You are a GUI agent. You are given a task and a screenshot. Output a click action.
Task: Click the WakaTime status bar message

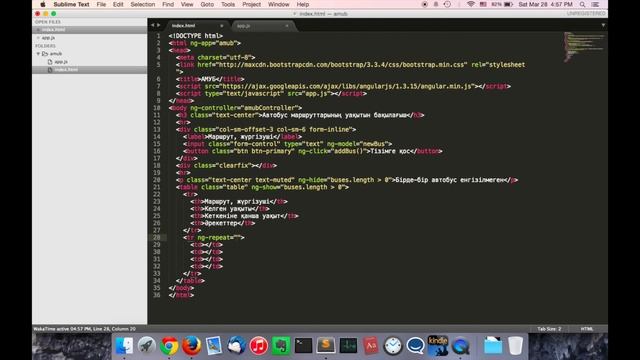click(84, 329)
